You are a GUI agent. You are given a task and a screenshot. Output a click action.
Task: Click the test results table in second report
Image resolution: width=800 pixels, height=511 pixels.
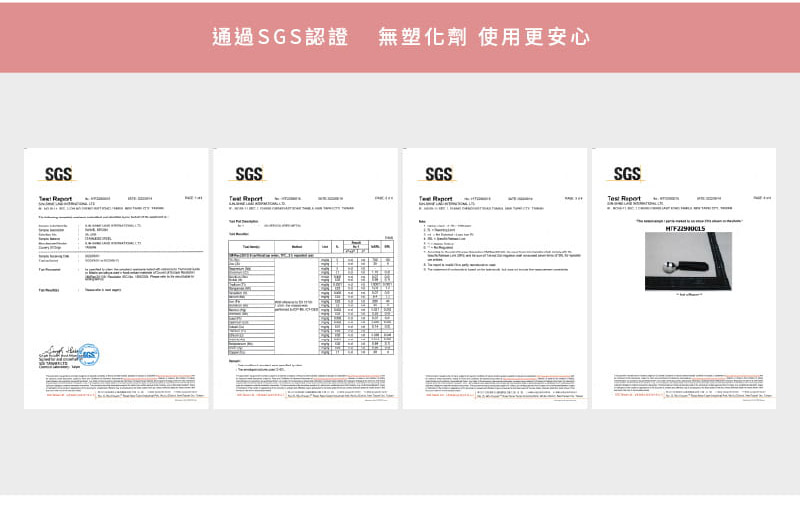(311, 297)
